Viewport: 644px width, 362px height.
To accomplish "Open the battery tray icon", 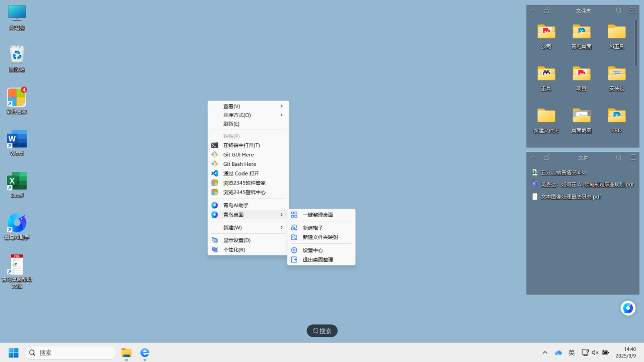I will [605, 353].
